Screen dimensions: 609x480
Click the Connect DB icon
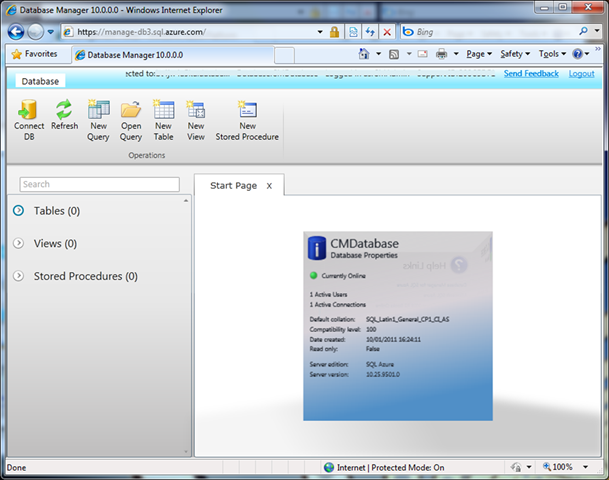28,110
